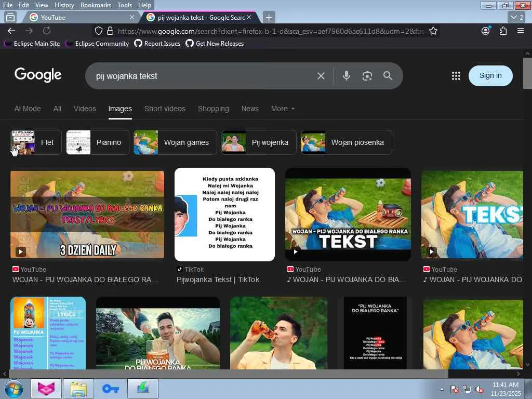Open the Windows Start button
The image size is (532, 399).
[14, 389]
